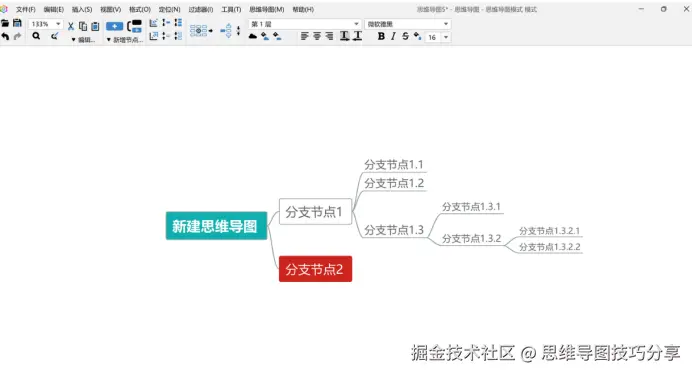Open the 微软雅黑 font dropdown

coord(446,24)
